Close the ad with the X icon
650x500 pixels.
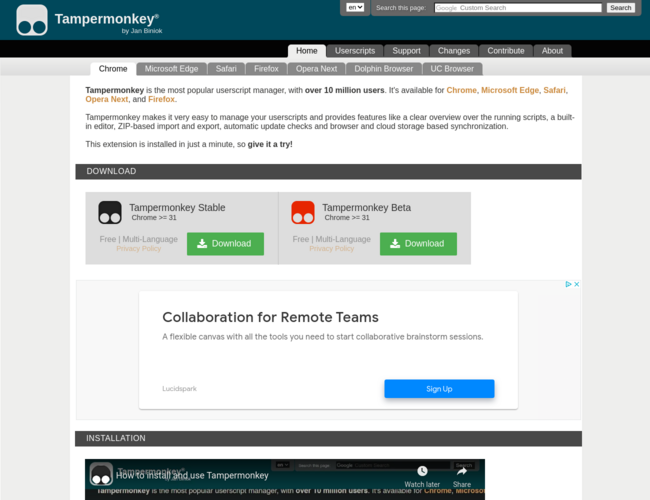[576, 284]
